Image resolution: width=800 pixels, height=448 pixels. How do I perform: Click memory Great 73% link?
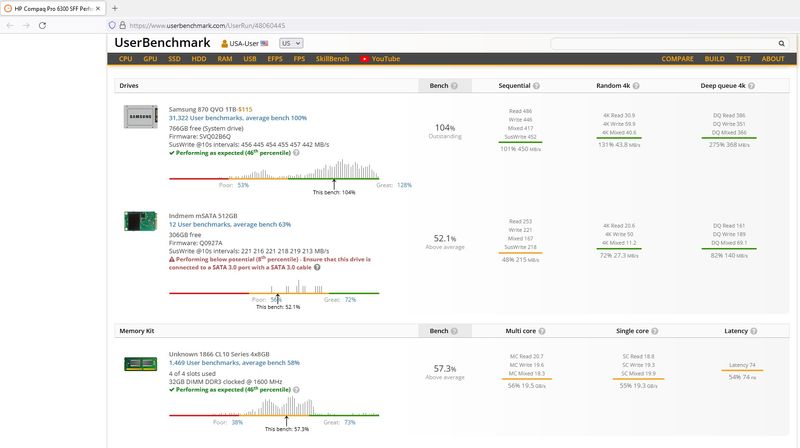click(x=349, y=422)
